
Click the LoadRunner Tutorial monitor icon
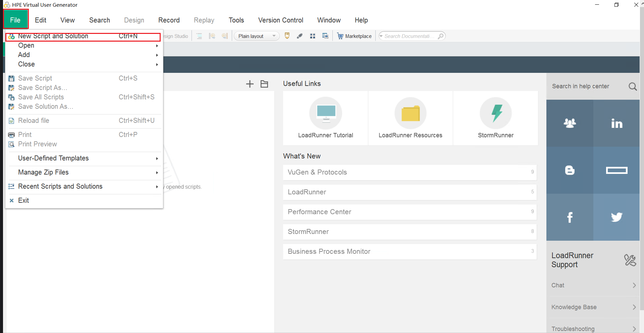[x=326, y=113]
